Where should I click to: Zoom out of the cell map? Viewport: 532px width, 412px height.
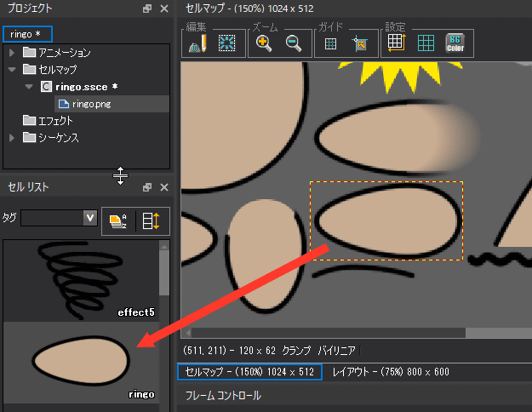[x=294, y=43]
